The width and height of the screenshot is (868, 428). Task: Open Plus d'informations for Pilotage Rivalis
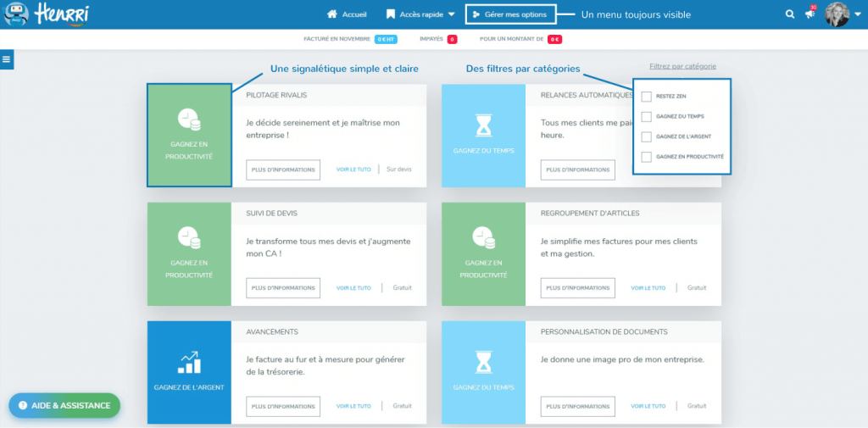coord(283,170)
